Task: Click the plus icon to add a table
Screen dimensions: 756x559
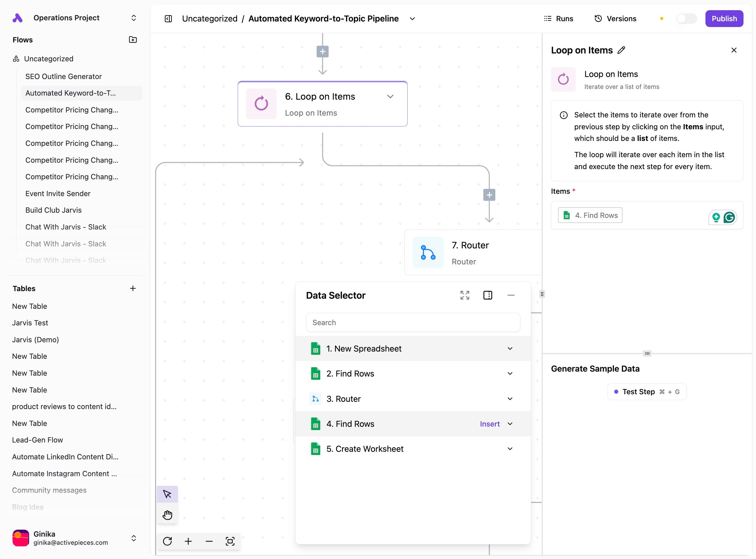Action: (133, 288)
